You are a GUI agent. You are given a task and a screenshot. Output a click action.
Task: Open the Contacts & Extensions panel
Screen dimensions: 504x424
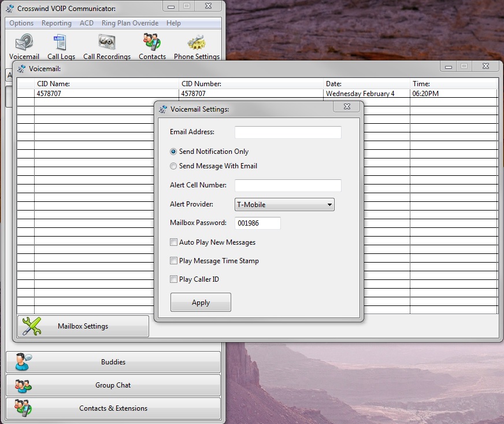click(113, 408)
